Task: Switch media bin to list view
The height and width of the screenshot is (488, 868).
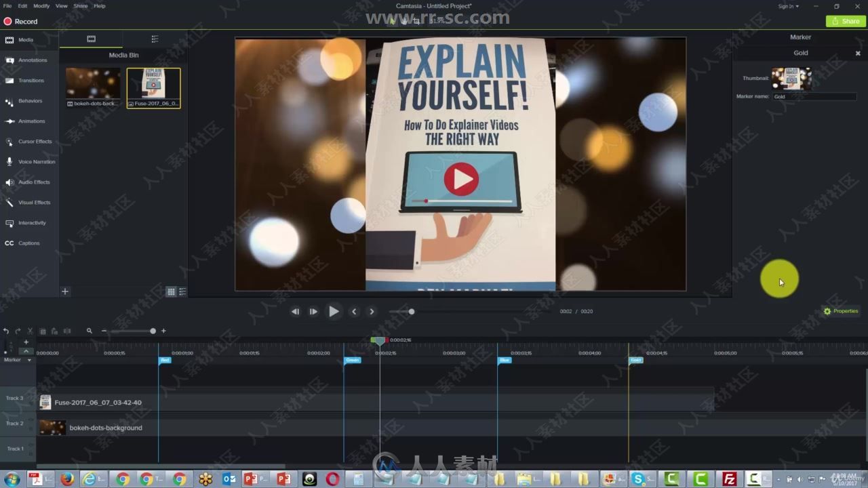Action: 182,292
